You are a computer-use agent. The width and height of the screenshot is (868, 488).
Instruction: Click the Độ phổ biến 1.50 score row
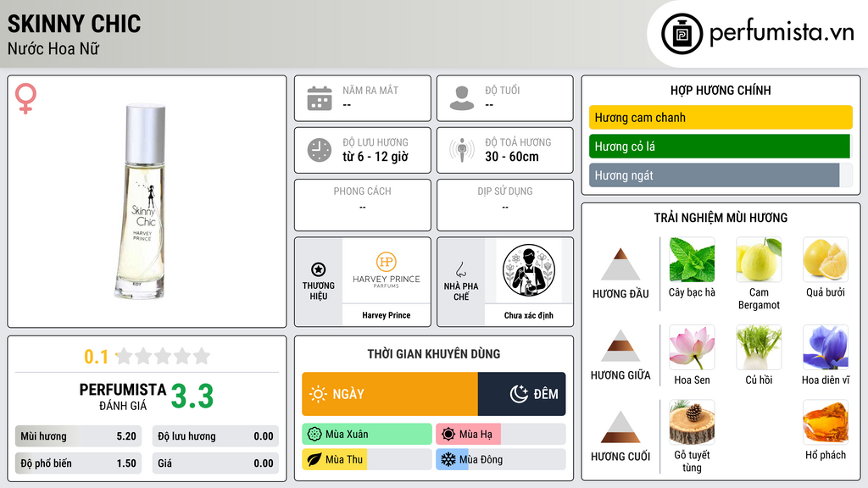pyautogui.click(x=78, y=463)
